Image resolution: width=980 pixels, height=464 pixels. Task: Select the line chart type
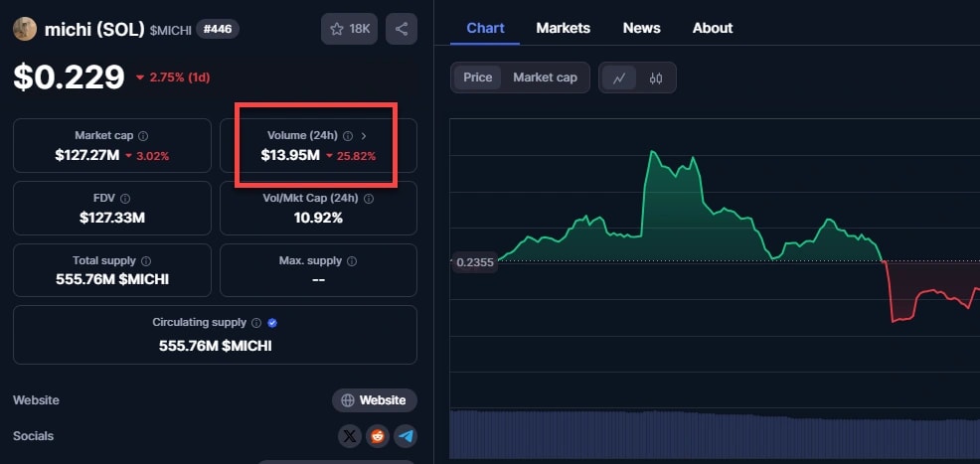tap(619, 77)
